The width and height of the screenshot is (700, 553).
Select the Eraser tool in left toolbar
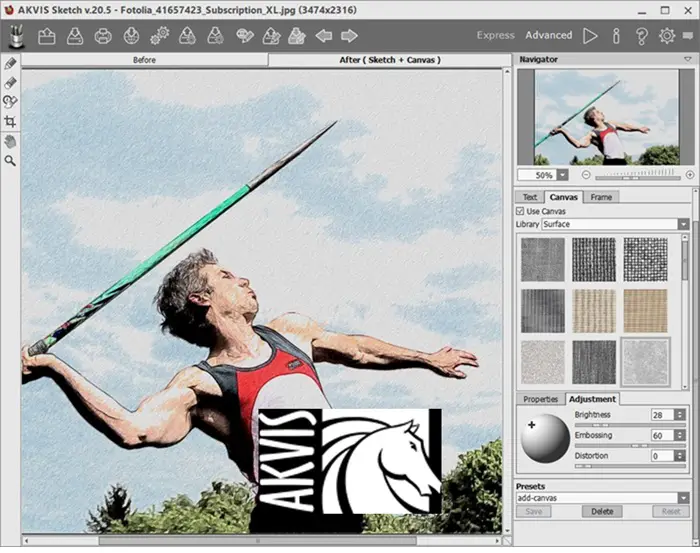(x=10, y=83)
